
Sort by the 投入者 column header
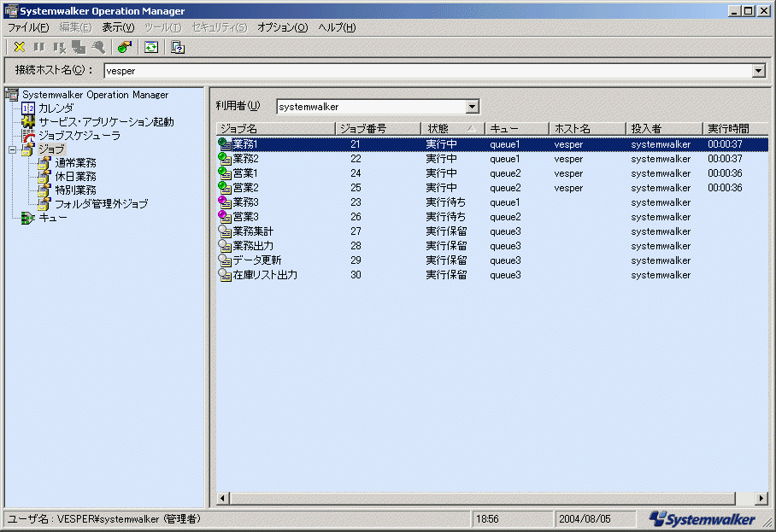664,129
